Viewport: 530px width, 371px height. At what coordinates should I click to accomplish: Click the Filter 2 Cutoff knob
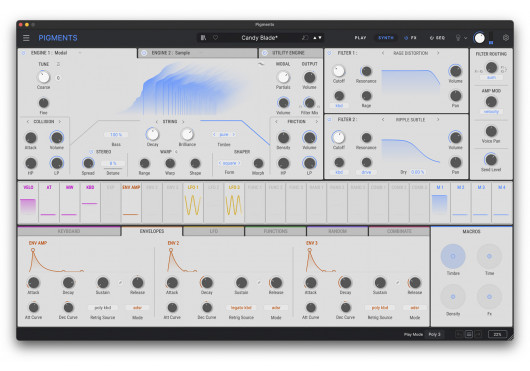[338, 137]
